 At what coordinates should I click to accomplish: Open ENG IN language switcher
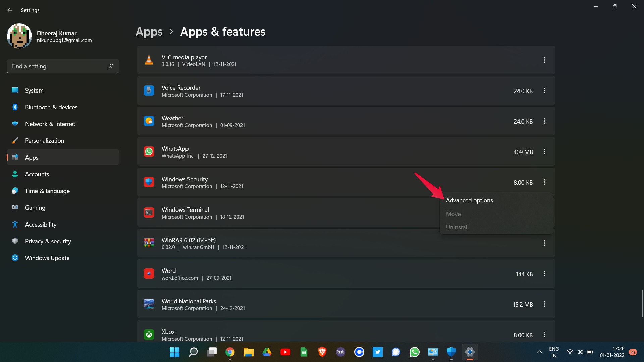click(x=554, y=352)
